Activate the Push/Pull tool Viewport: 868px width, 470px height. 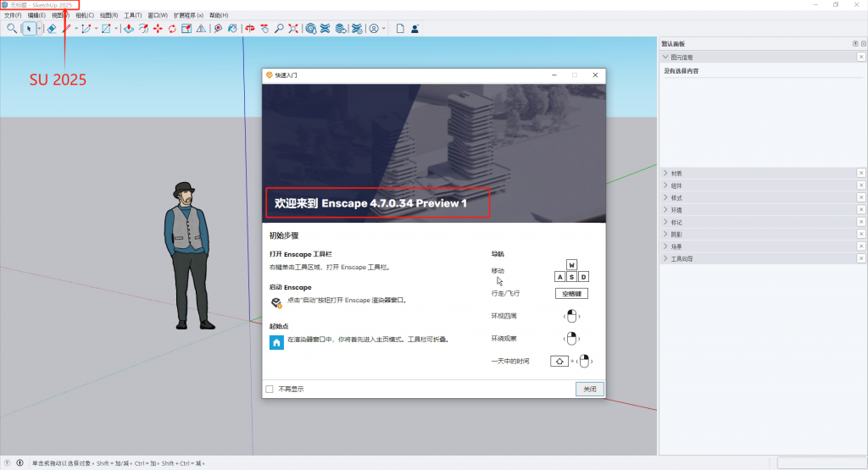coord(129,28)
